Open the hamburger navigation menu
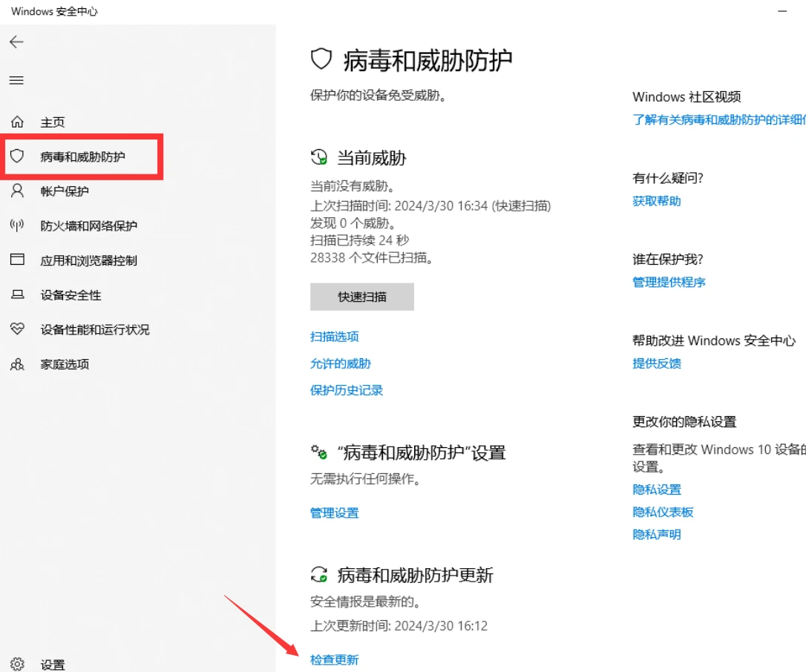Image resolution: width=806 pixels, height=672 pixels. (x=16, y=80)
